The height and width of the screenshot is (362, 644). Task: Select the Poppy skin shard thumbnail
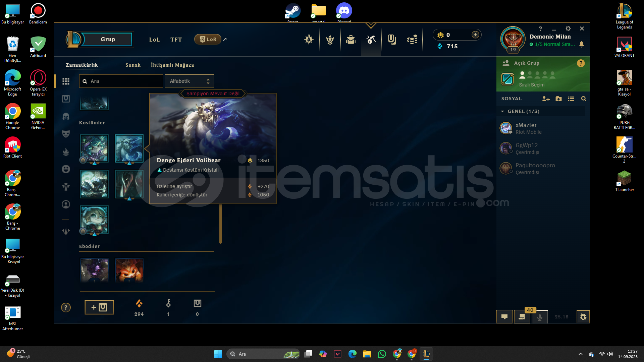pos(94,220)
